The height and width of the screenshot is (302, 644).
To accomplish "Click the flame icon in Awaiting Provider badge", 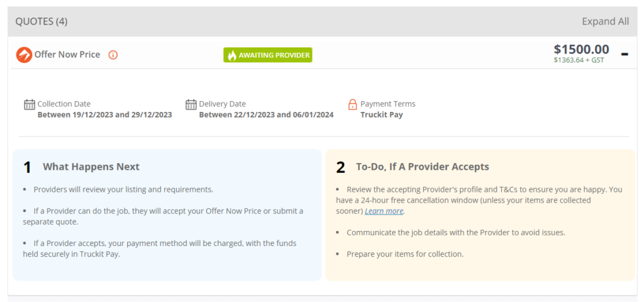I will [232, 55].
